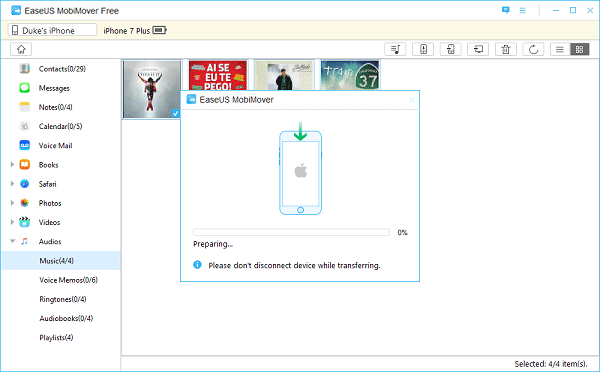Select Audiobooks(0/4) entry
Image resolution: width=600 pixels, height=372 pixels.
point(66,318)
